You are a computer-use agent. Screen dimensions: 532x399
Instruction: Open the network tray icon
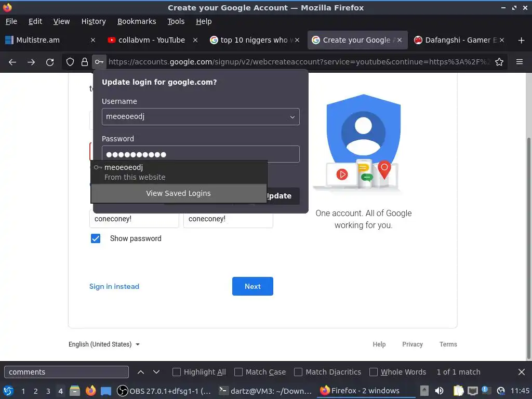[x=473, y=391]
